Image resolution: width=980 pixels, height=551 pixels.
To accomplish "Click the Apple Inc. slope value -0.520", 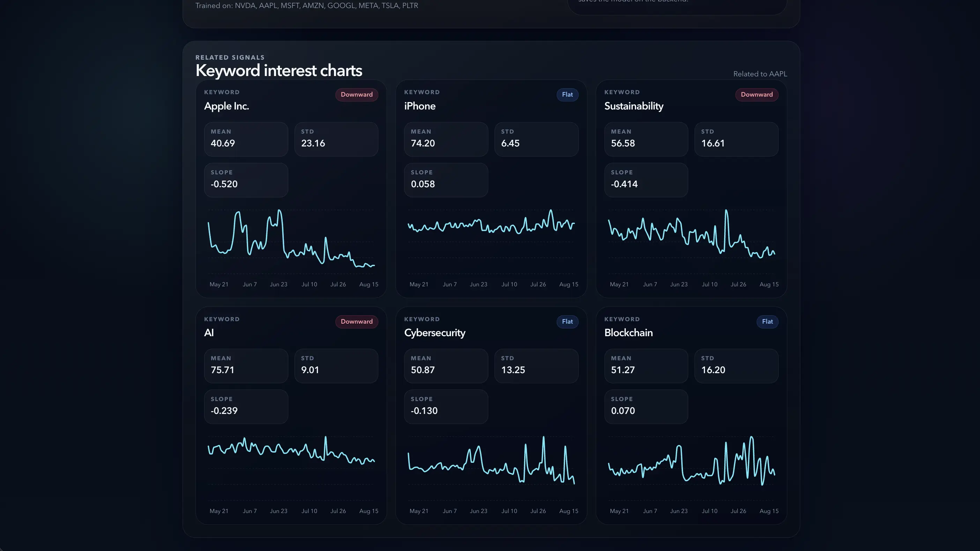I will click(224, 184).
